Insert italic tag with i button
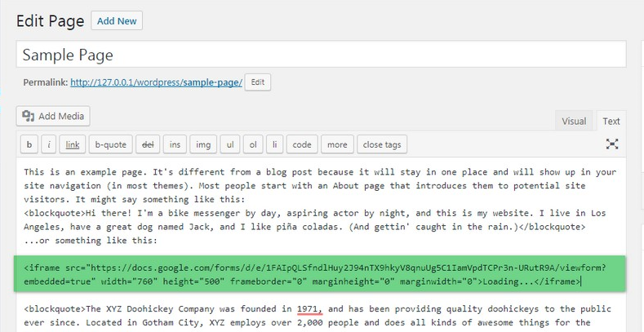The height and width of the screenshot is (332, 644). point(48,144)
